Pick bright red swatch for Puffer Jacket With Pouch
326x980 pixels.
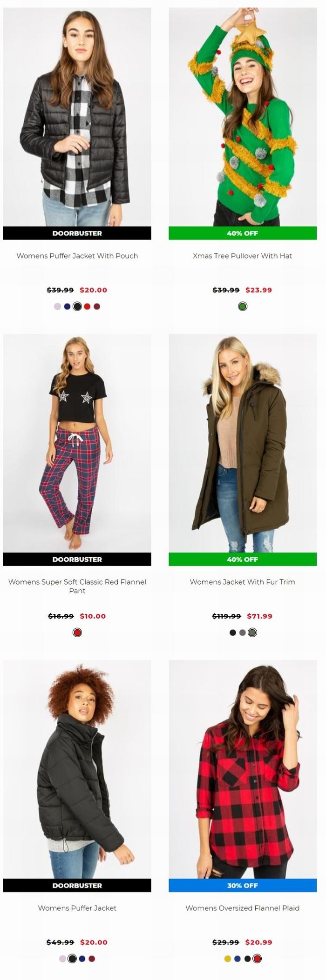(x=87, y=307)
